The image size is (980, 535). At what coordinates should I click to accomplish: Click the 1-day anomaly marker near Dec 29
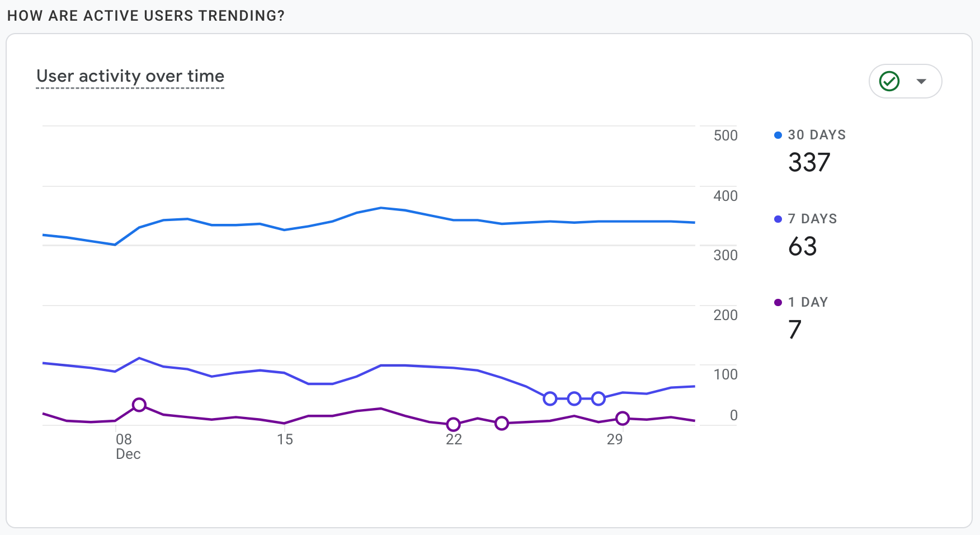coord(623,418)
